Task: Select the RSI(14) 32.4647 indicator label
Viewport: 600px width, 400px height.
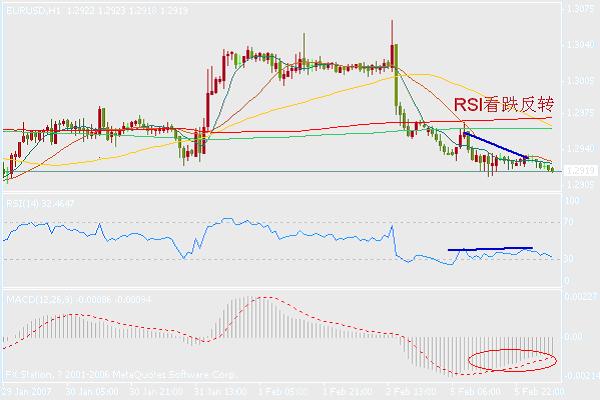Action: click(x=40, y=204)
